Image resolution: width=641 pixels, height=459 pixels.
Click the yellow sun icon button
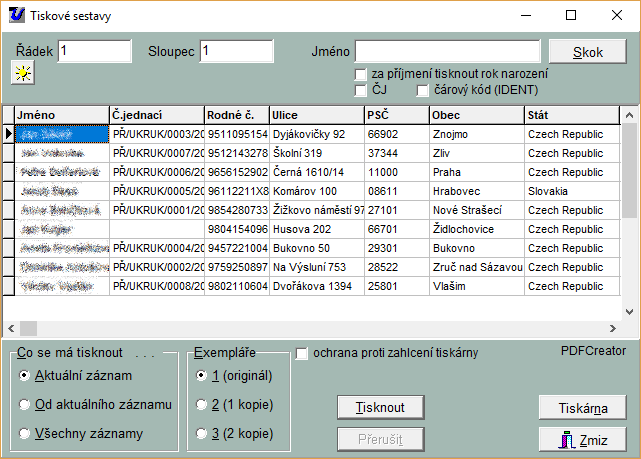tap(21, 73)
